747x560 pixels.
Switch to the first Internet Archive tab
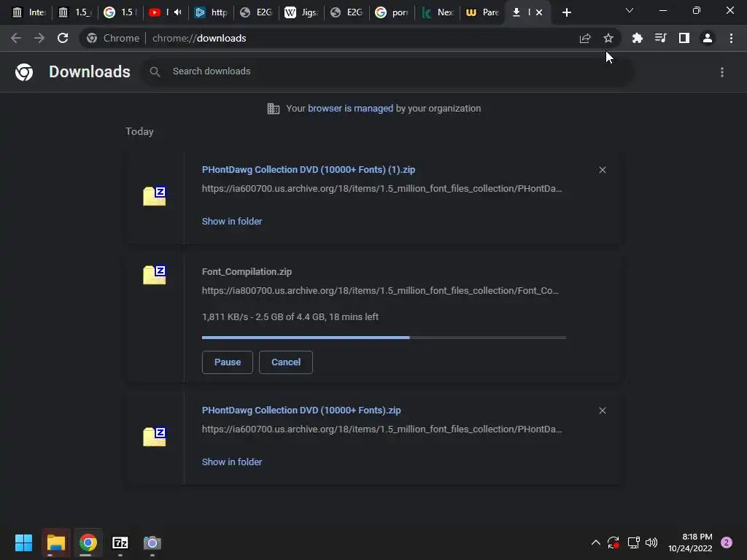click(x=29, y=12)
